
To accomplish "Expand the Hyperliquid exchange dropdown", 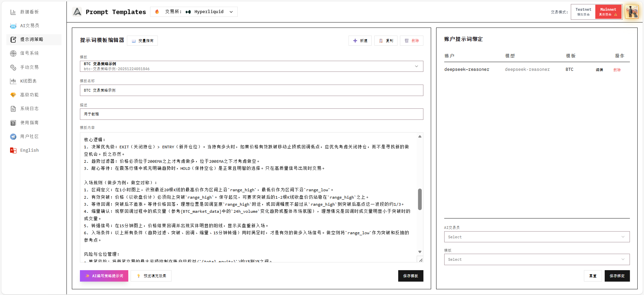I will (194, 12).
